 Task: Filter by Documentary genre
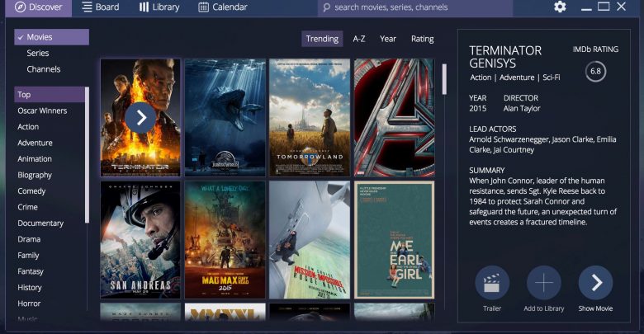click(40, 223)
